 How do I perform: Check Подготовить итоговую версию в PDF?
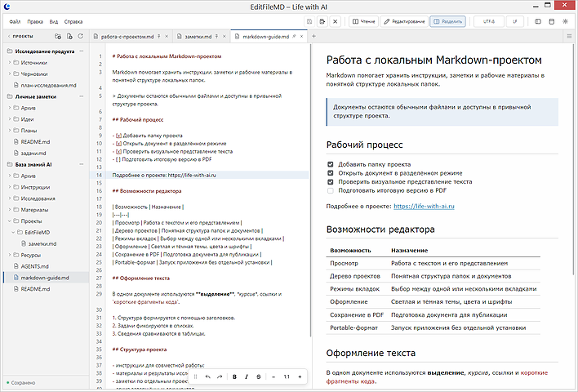pos(331,190)
